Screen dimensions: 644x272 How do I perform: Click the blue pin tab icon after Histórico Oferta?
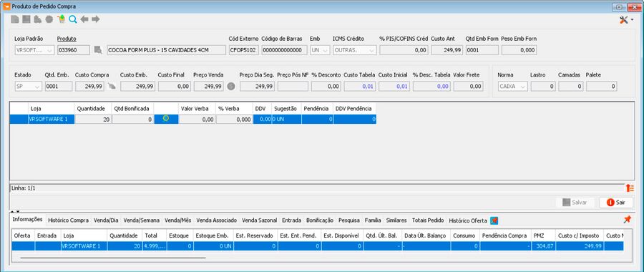pos(494,220)
